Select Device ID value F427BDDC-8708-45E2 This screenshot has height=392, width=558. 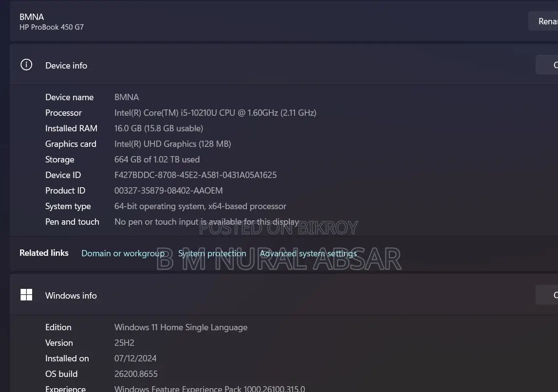coord(195,175)
